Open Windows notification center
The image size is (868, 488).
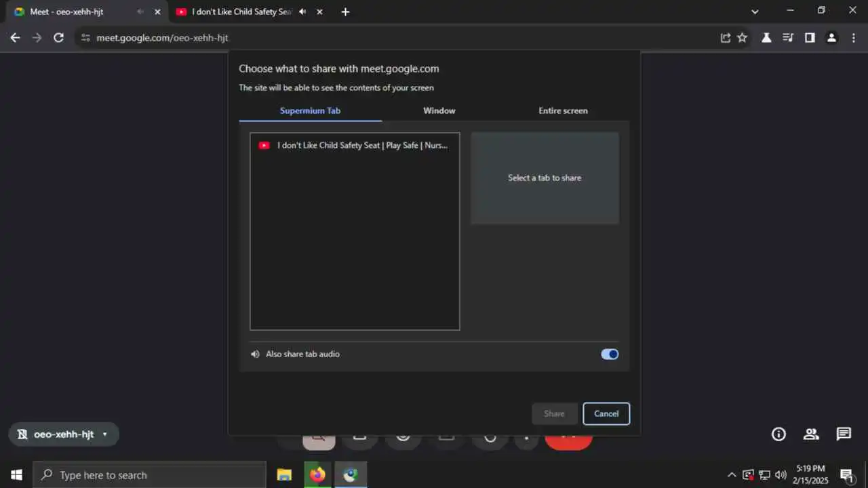point(847,475)
